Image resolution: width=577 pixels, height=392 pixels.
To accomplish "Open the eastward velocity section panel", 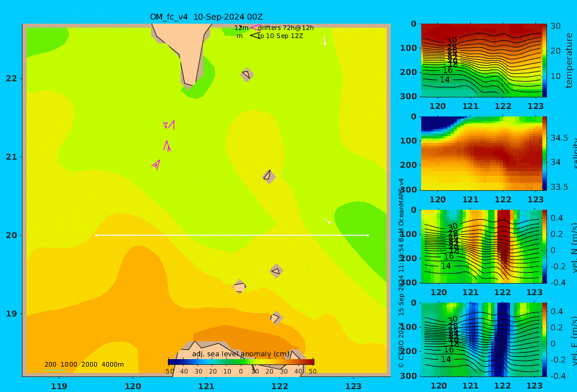I will point(481,340).
